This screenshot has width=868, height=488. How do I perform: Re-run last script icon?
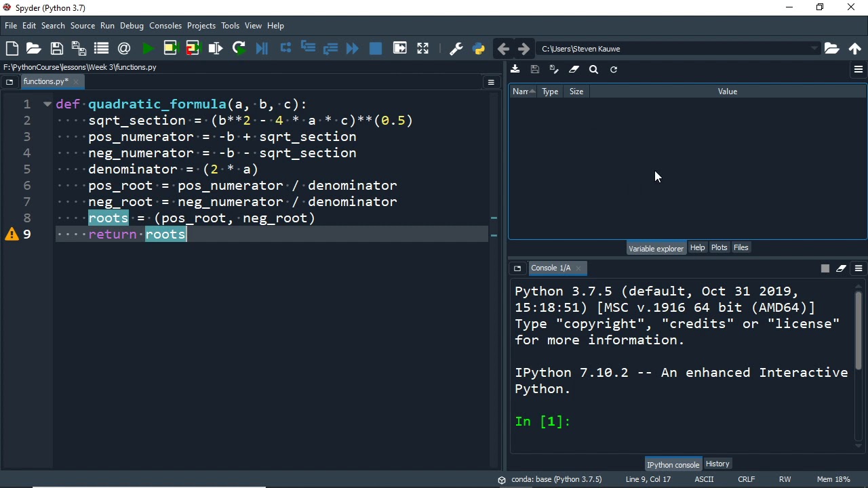coord(239,49)
